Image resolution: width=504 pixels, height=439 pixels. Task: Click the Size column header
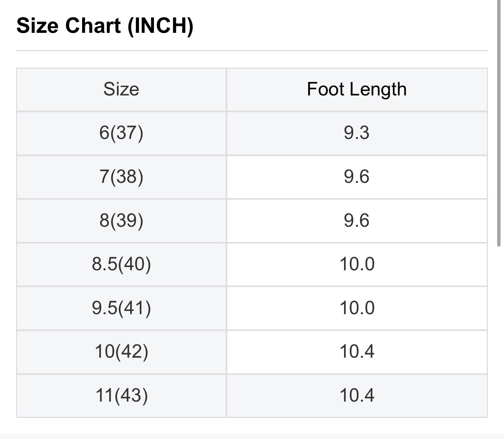click(x=121, y=89)
